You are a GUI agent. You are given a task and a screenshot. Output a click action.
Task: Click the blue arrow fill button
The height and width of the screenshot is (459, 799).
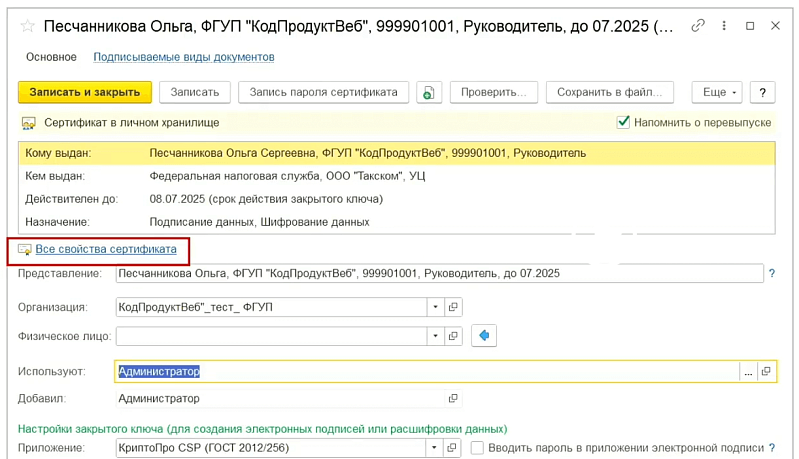pyautogui.click(x=484, y=335)
